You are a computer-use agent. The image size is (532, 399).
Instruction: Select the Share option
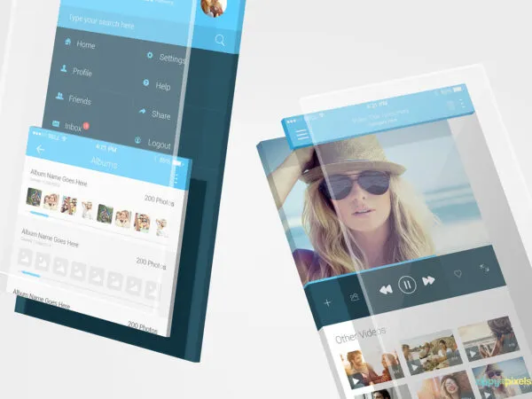click(x=160, y=114)
